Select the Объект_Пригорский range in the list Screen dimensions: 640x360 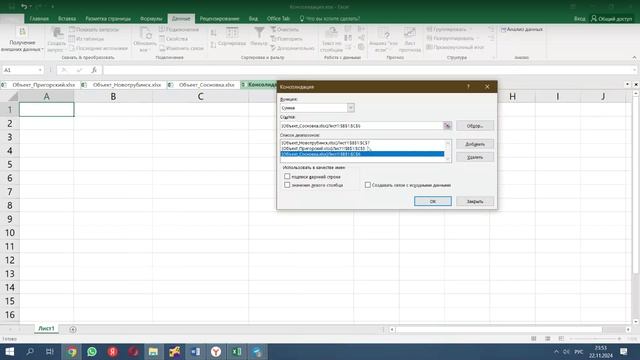[362, 149]
